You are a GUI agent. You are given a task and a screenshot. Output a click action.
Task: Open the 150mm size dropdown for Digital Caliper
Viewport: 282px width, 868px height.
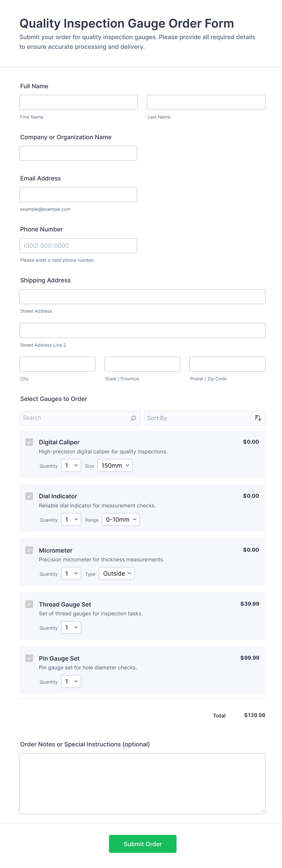pyautogui.click(x=115, y=465)
